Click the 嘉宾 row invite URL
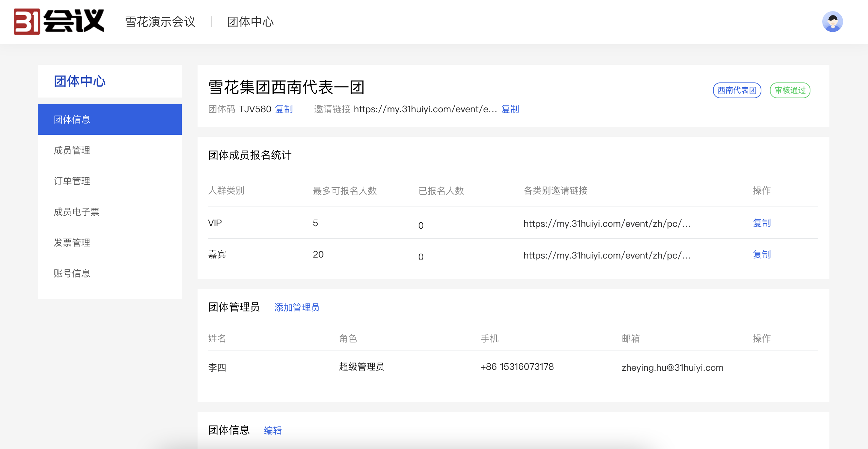This screenshot has width=868, height=449. 607,255
